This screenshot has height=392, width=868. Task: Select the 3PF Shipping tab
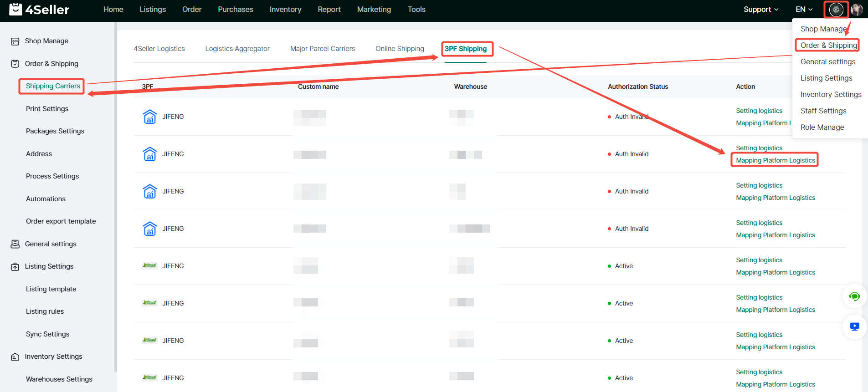tap(466, 49)
